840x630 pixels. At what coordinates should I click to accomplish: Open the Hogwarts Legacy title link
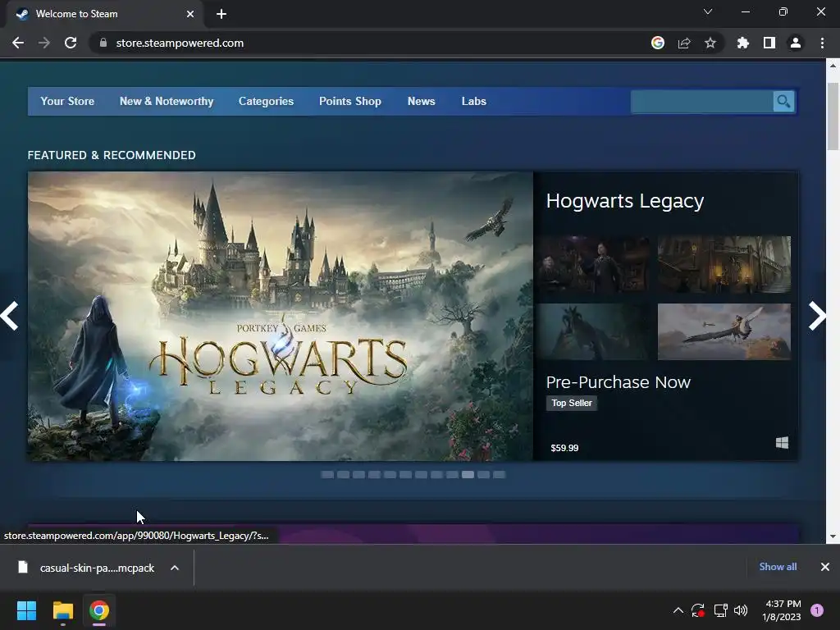[624, 201]
